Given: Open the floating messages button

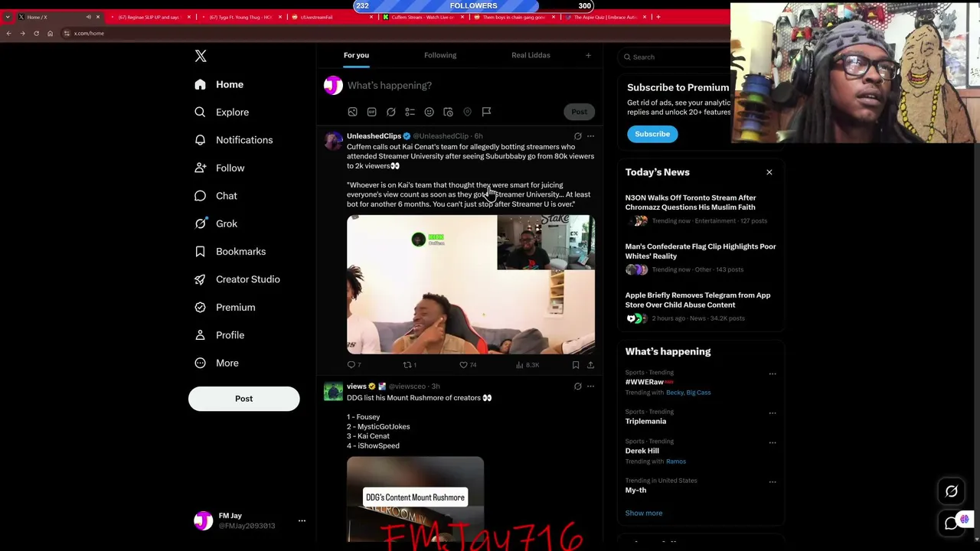Looking at the screenshot, I should tap(952, 523).
